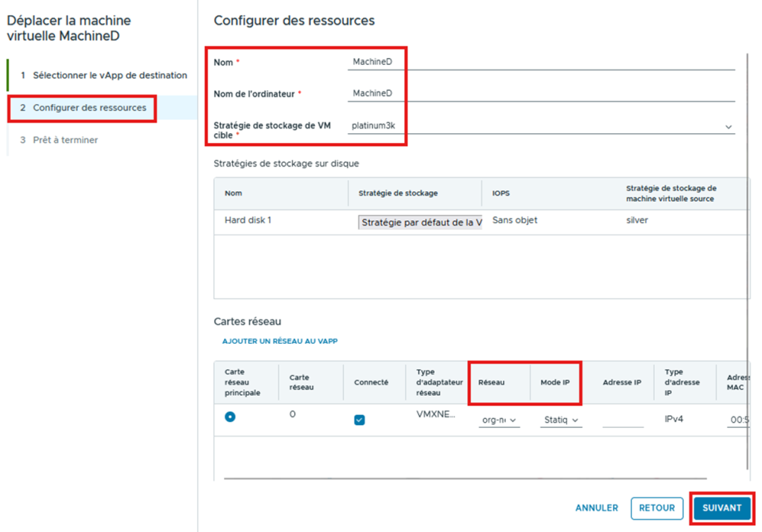Focus the Nom de l'ordinateur field
This screenshot has height=532, width=762.
[x=541, y=94]
